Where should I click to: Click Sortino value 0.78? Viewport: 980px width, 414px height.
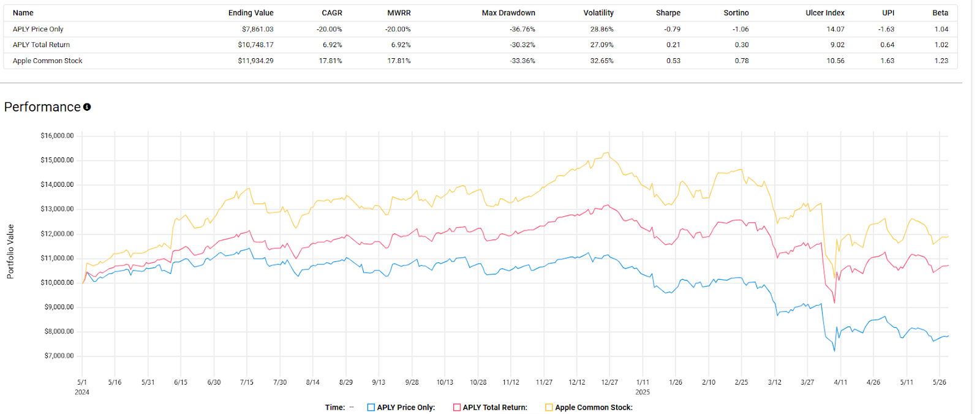click(x=742, y=61)
